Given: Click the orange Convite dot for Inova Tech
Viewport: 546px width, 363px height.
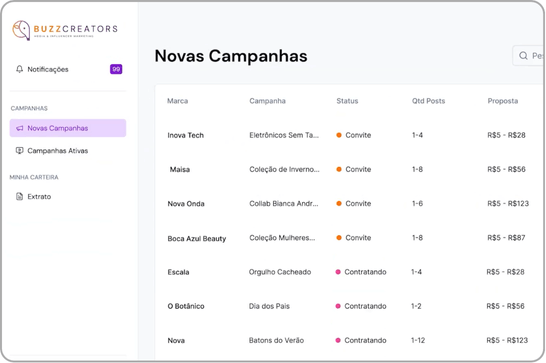Looking at the screenshot, I should 339,135.
